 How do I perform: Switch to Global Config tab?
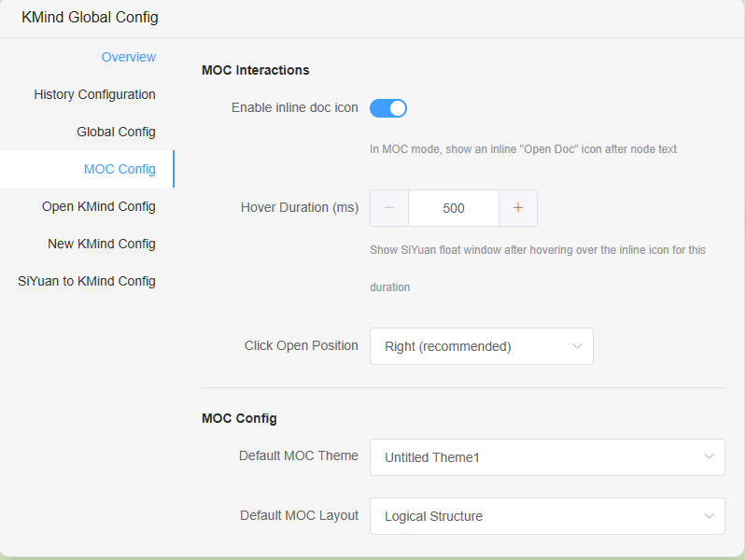click(117, 132)
